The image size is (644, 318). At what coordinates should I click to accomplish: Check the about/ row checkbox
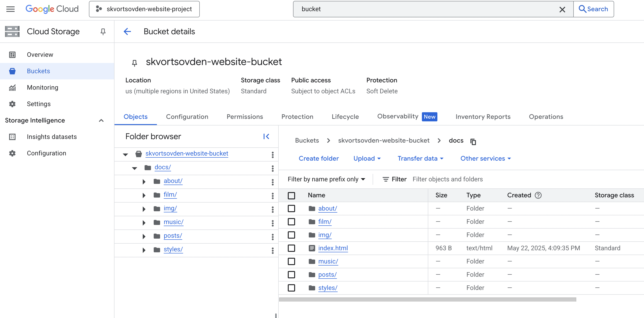[291, 209]
